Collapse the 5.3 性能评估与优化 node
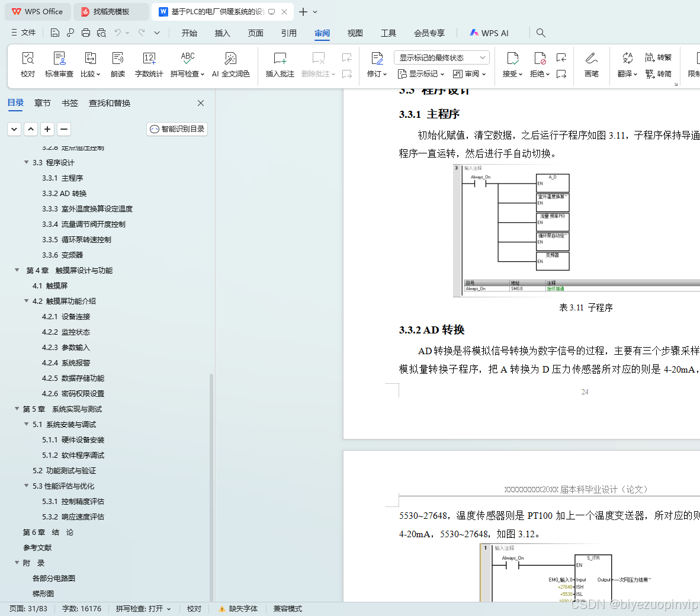700x616 pixels. coord(26,486)
